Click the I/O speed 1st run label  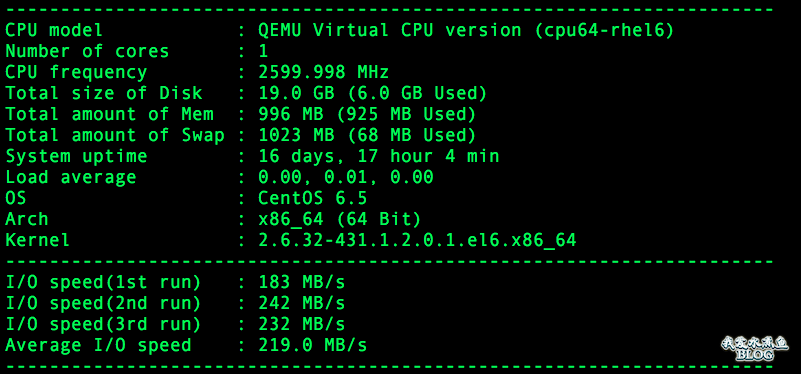coord(103,282)
